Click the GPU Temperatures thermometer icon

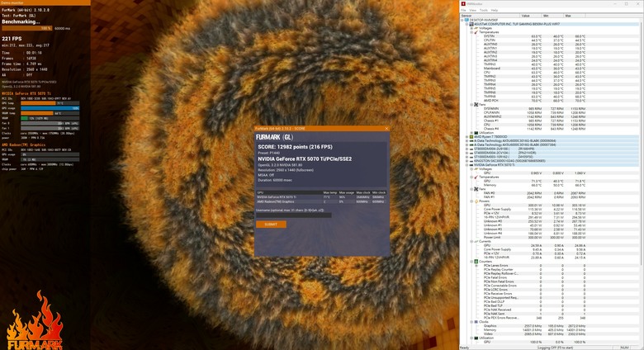click(x=476, y=177)
